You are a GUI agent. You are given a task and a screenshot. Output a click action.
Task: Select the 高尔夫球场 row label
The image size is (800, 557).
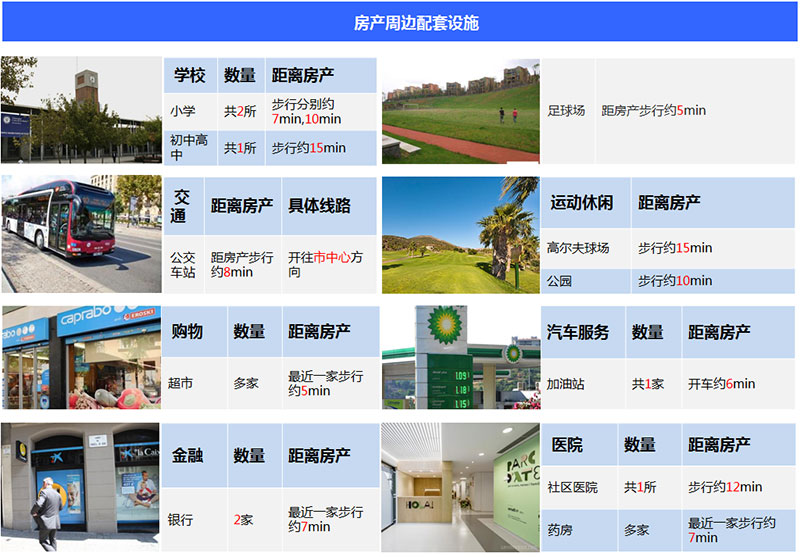[578, 248]
